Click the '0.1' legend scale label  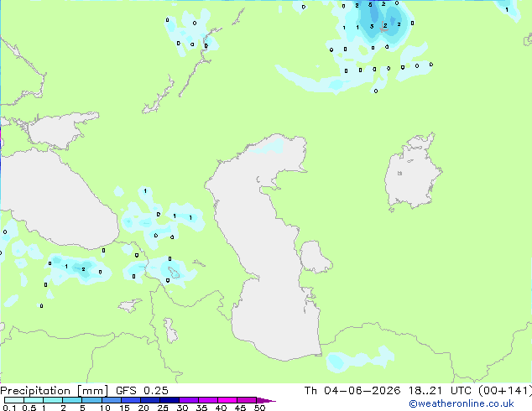pyautogui.click(x=9, y=408)
